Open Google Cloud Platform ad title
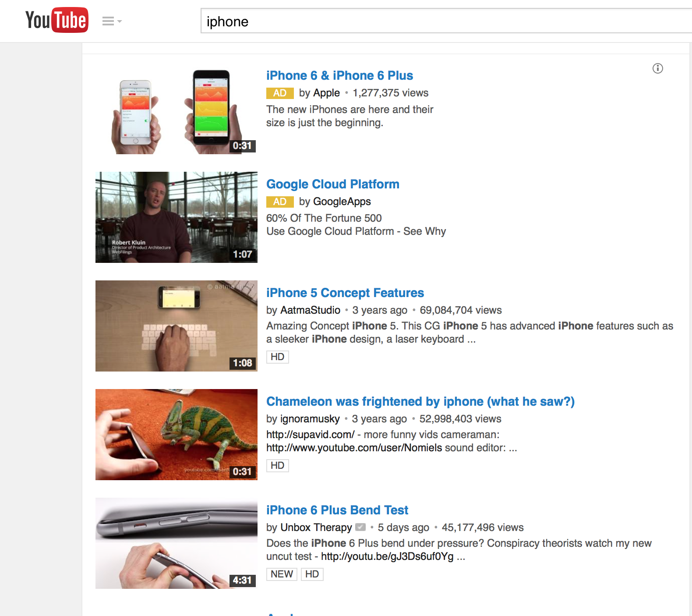692x616 pixels. [x=333, y=184]
